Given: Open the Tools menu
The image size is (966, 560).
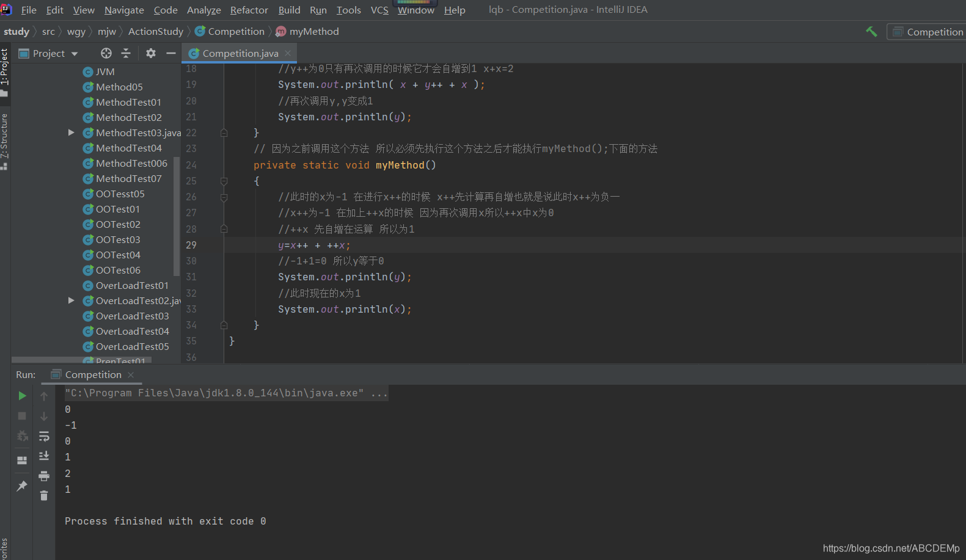Looking at the screenshot, I should coord(349,10).
